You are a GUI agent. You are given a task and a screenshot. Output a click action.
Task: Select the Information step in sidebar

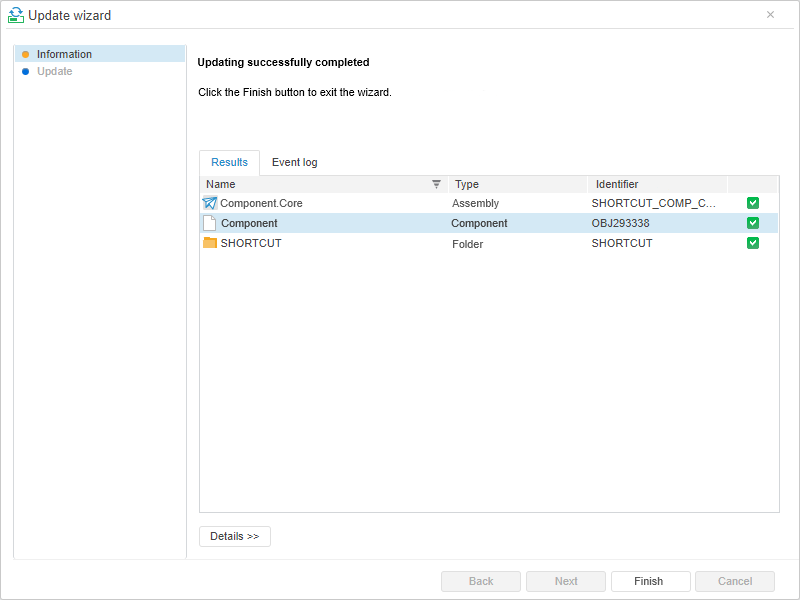click(x=64, y=55)
